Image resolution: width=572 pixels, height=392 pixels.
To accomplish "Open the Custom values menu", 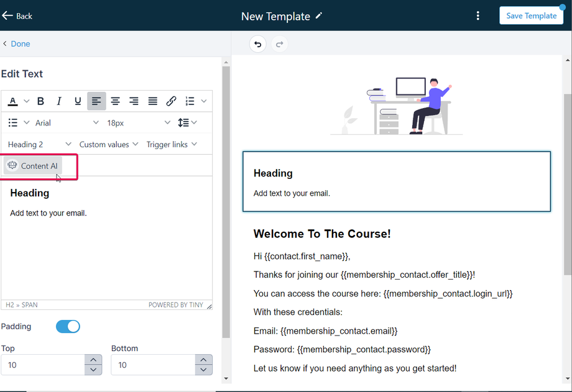I will tap(109, 144).
